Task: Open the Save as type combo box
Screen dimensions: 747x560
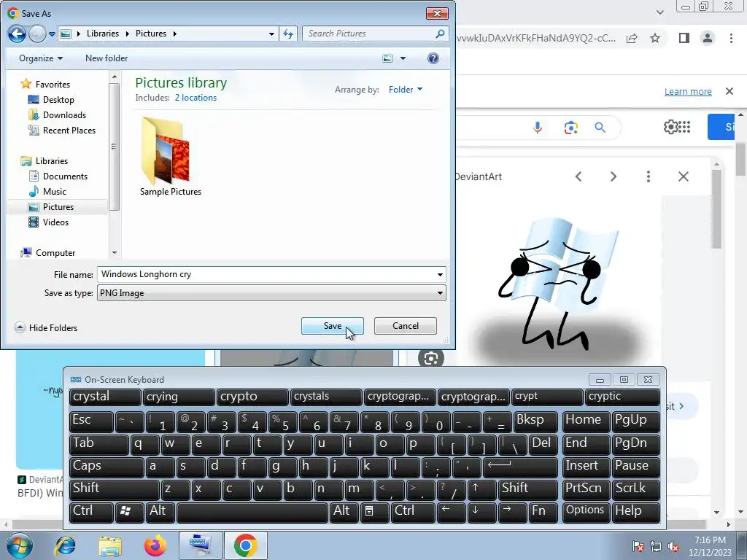Action: click(x=271, y=293)
